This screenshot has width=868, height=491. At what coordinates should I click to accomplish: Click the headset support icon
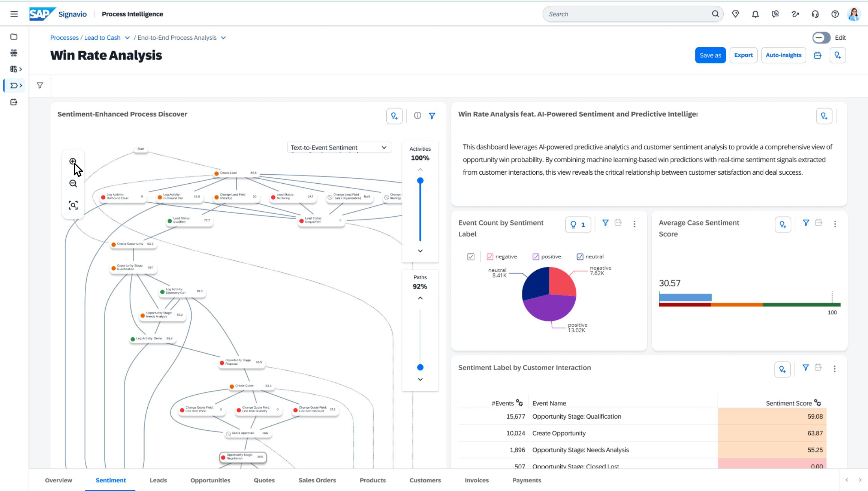click(815, 14)
